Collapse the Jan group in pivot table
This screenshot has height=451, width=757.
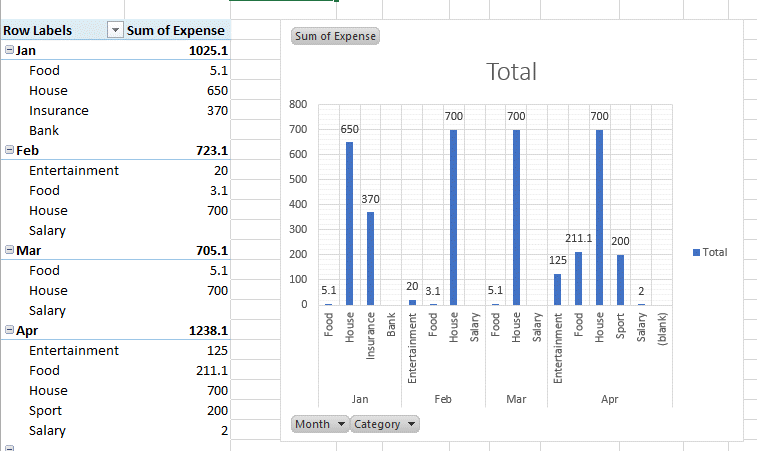point(9,50)
